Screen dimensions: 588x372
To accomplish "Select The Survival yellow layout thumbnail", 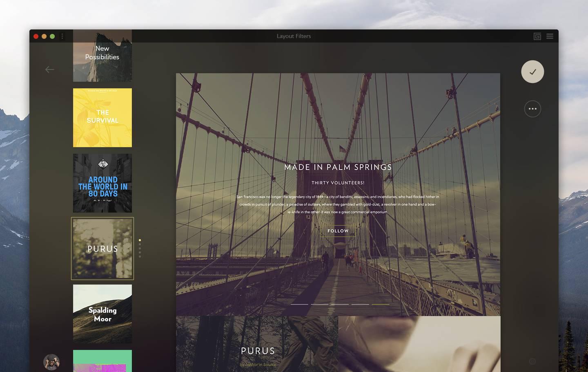I will click(x=102, y=118).
